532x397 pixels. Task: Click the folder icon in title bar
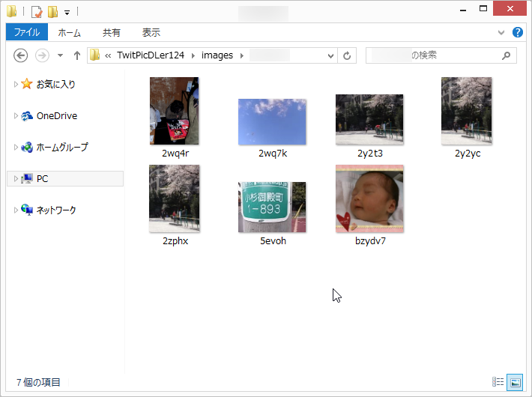tap(11, 11)
